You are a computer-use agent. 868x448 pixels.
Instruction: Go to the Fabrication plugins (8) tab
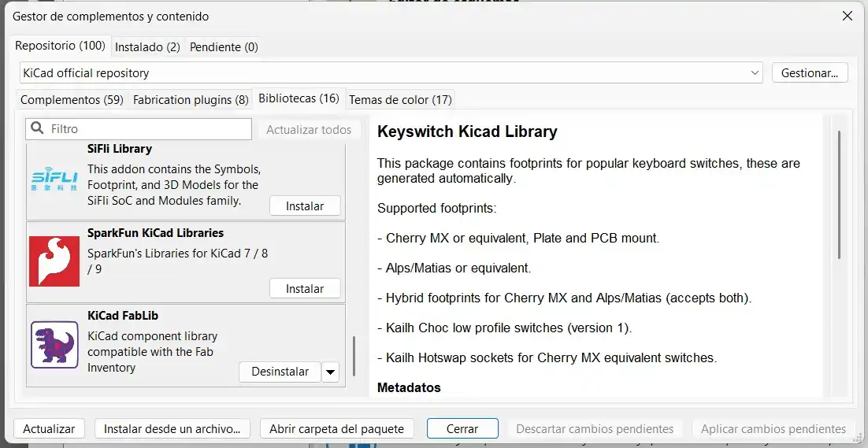(x=191, y=100)
